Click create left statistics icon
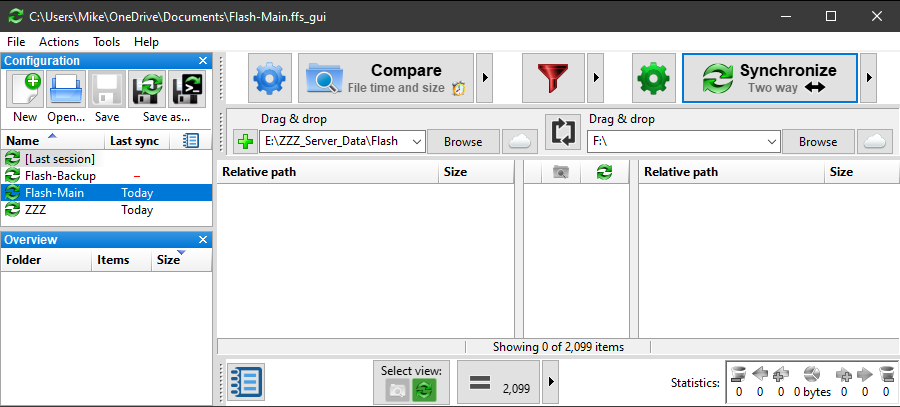 click(x=780, y=375)
